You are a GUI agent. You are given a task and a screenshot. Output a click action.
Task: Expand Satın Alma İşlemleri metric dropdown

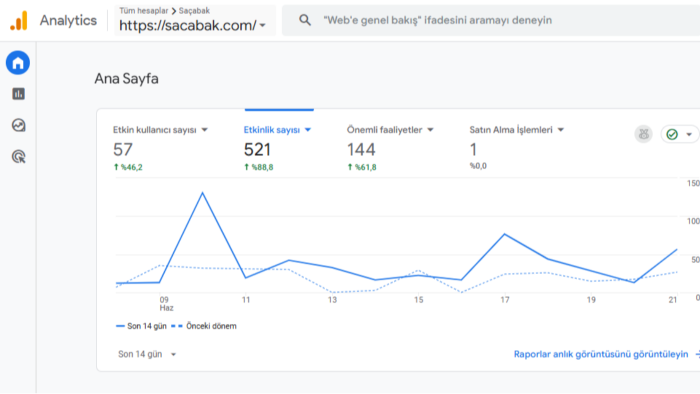click(561, 130)
